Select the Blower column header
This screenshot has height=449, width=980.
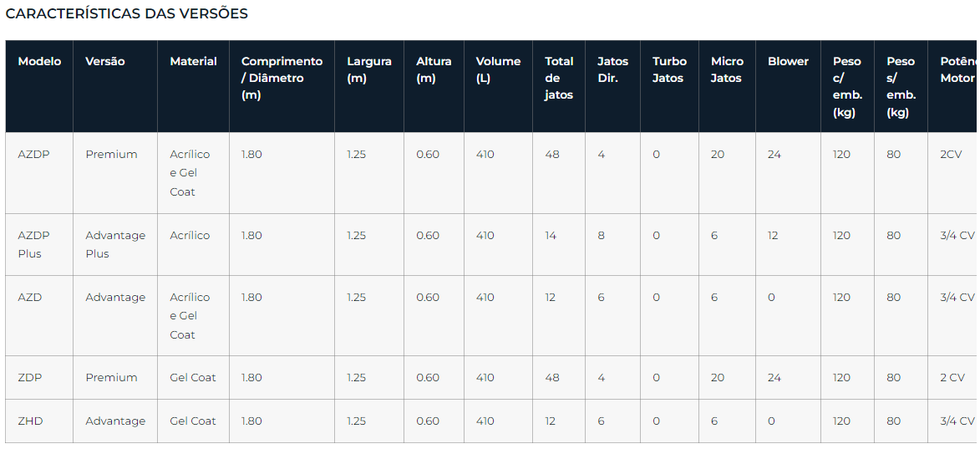[788, 61]
